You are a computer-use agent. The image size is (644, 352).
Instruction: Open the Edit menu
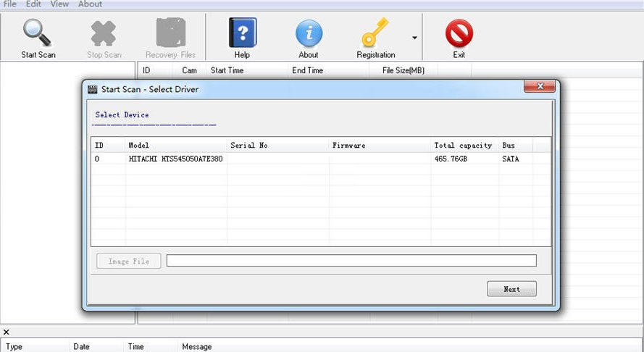point(33,4)
